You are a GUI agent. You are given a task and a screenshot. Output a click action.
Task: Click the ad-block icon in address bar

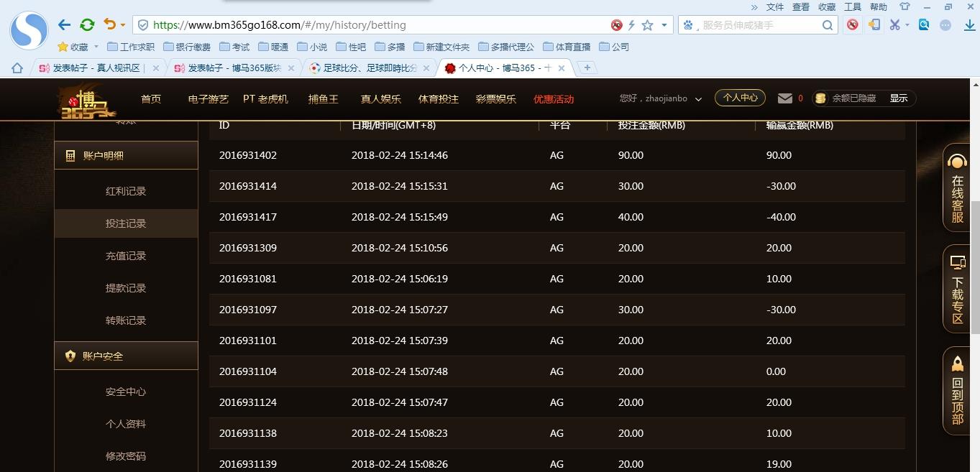coord(616,25)
